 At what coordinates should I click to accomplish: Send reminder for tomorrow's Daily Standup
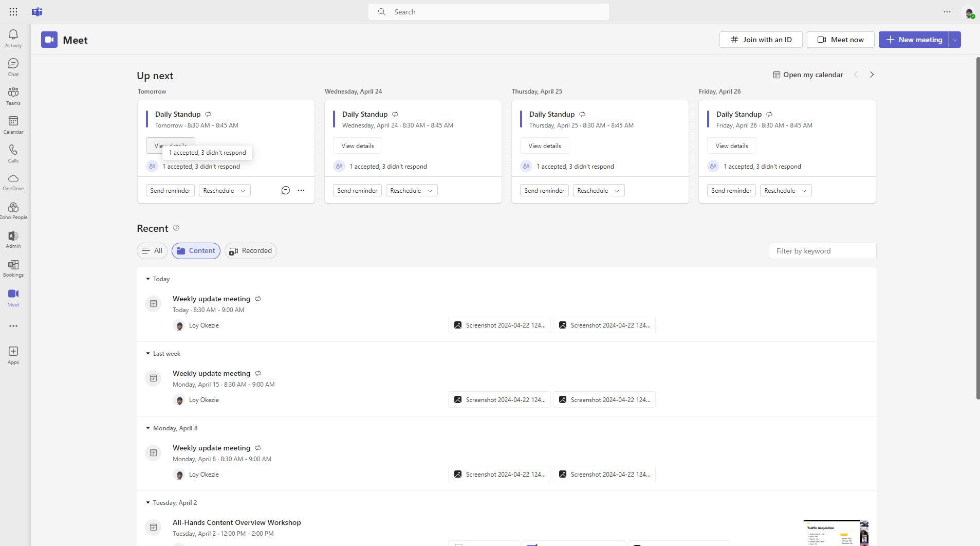[x=170, y=191]
